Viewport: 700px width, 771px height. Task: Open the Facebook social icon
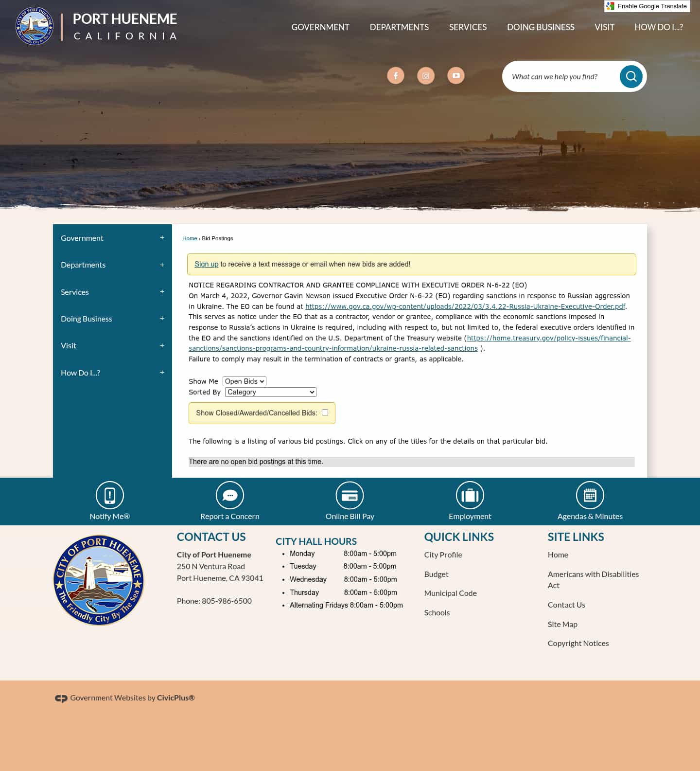click(x=396, y=75)
